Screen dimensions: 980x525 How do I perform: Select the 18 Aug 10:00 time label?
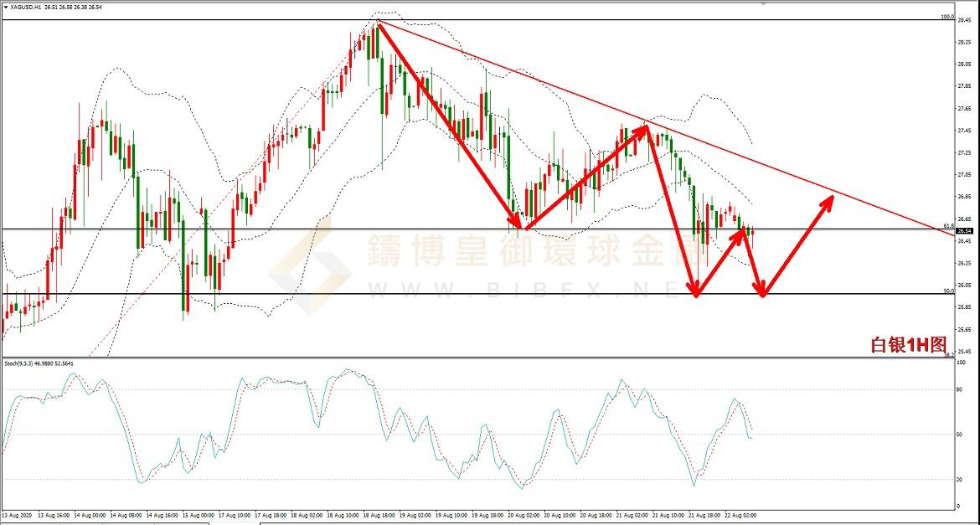click(x=343, y=516)
